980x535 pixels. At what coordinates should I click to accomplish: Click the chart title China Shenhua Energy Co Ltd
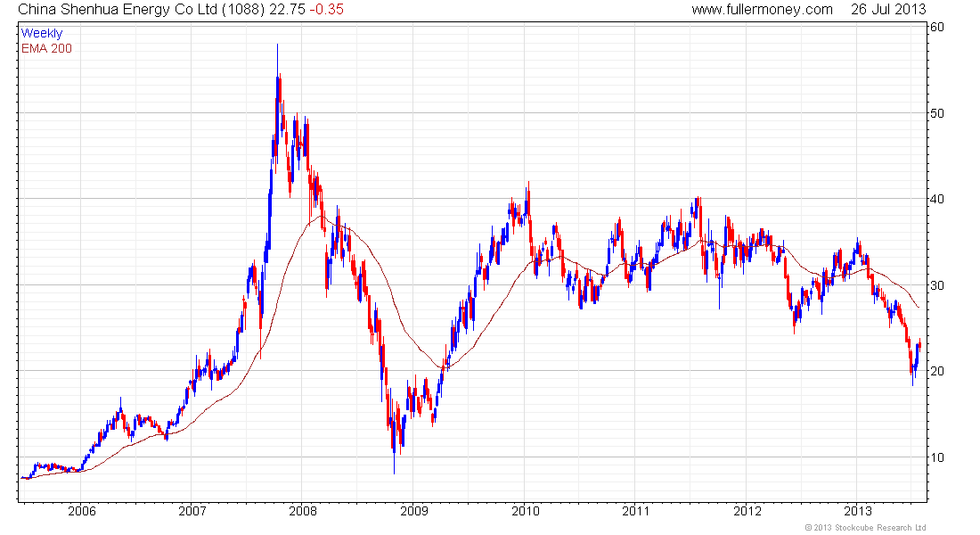[118, 10]
